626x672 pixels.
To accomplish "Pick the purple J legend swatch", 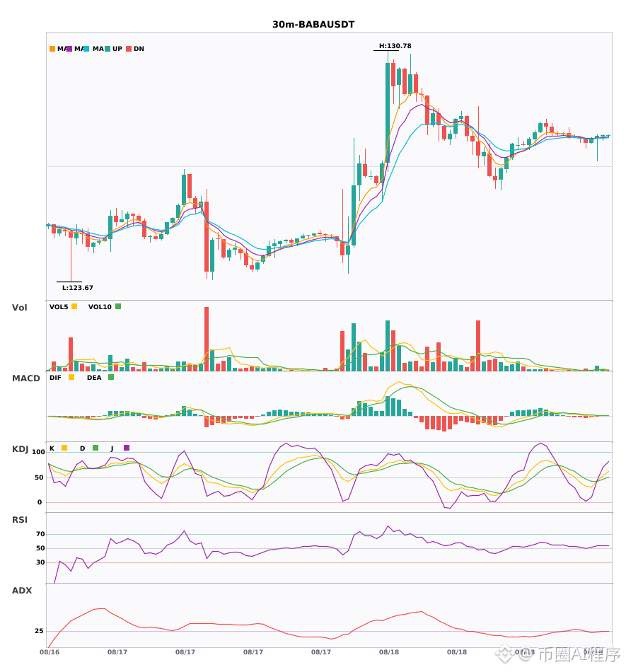I will click(x=127, y=448).
